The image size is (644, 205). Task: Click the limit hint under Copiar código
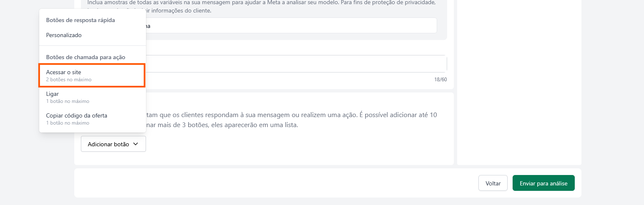coord(68,123)
